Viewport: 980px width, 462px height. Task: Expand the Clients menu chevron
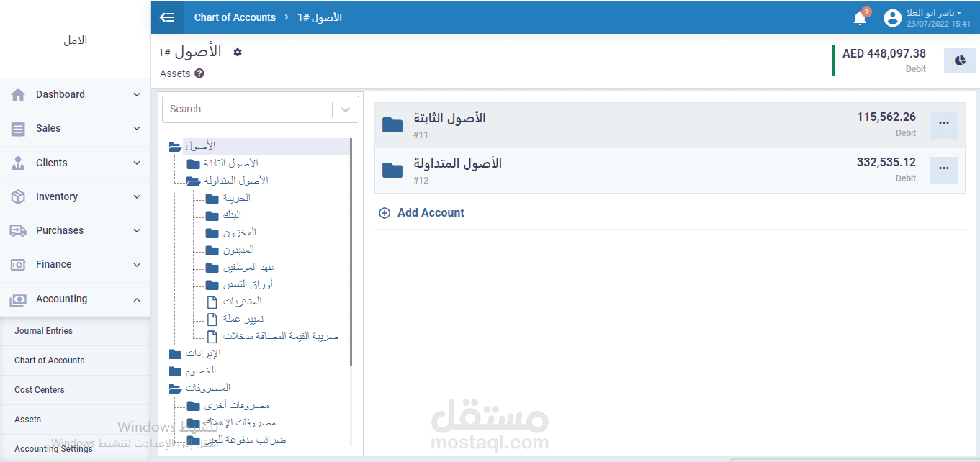136,163
